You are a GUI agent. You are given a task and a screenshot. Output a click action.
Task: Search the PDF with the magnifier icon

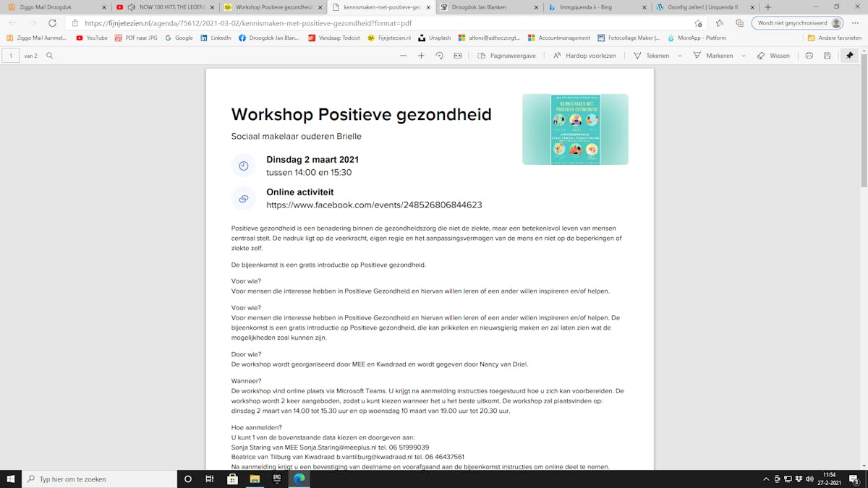click(x=49, y=56)
